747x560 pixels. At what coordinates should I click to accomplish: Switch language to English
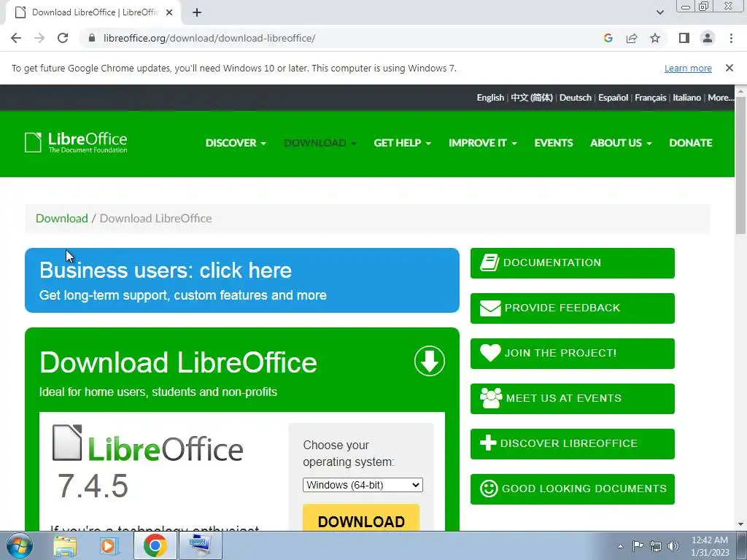(x=490, y=98)
